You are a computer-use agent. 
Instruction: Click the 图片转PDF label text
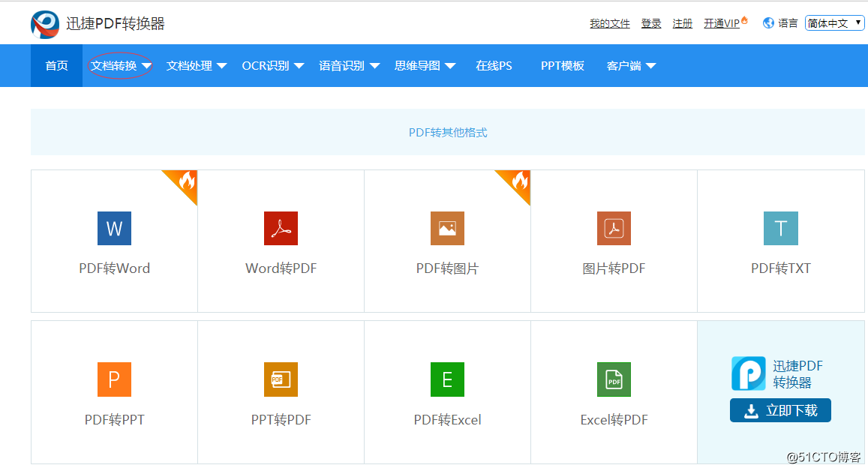(614, 268)
